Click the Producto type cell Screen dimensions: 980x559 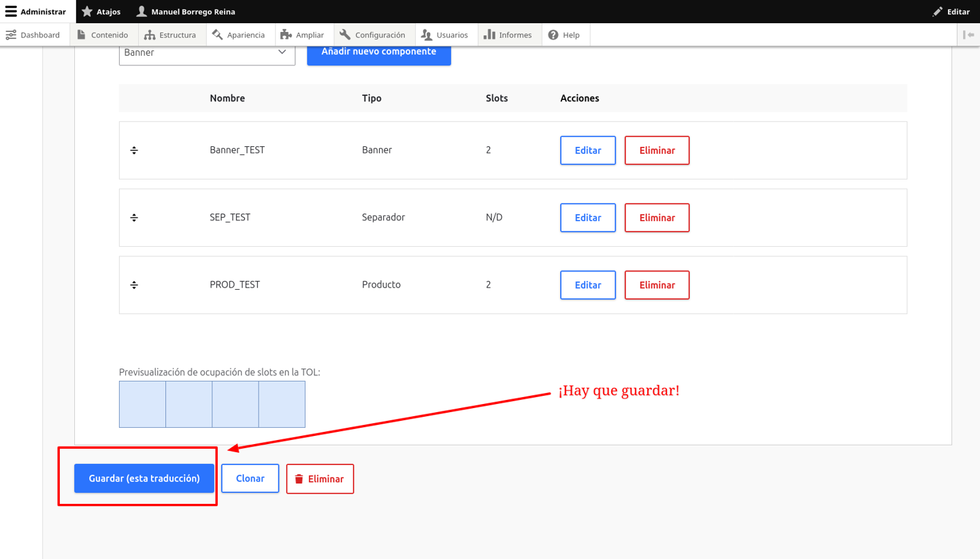click(381, 285)
